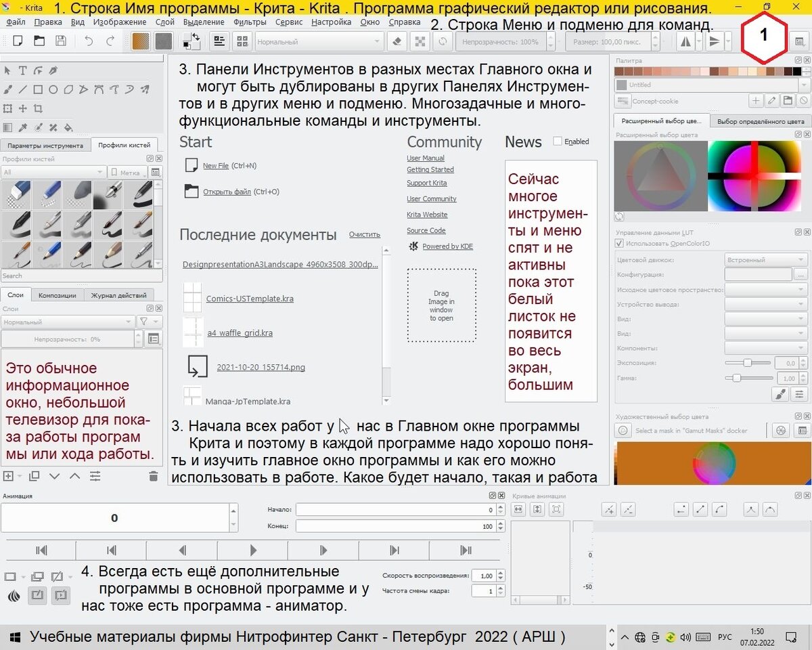This screenshot has height=650, width=812.
Task: Open the brush presets grid icon
Action: pos(242,41)
